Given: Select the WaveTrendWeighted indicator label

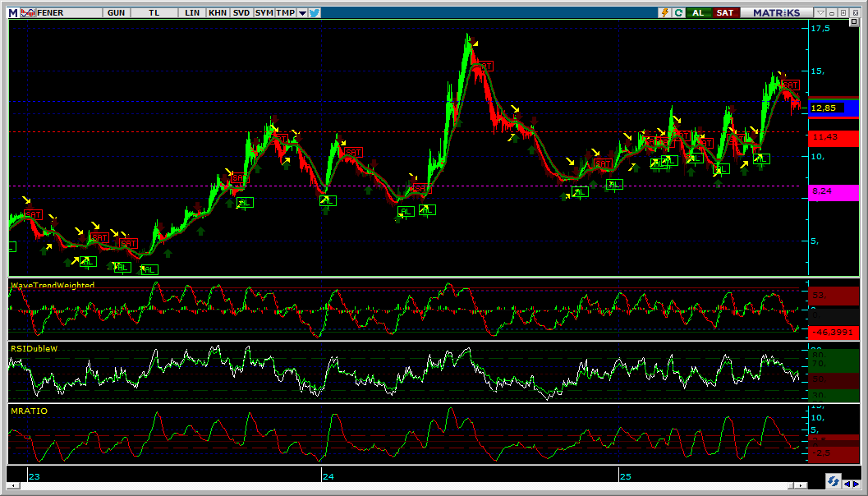Looking at the screenshot, I should 53,285.
